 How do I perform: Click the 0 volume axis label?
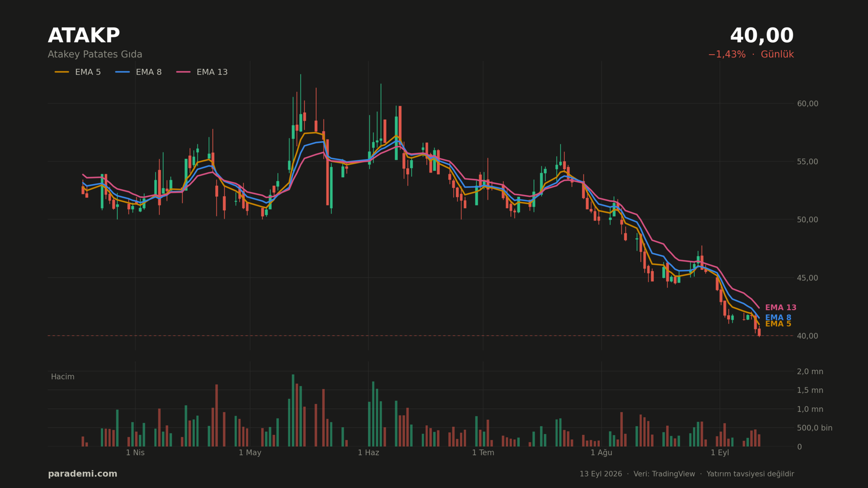click(x=799, y=447)
